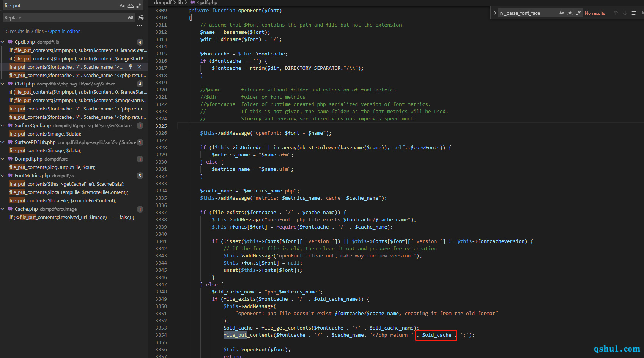Open search results in editor
The width and height of the screenshot is (644, 358).
(64, 31)
